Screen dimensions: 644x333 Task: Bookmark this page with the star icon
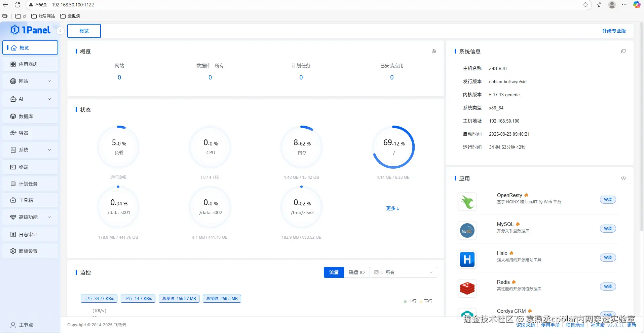click(x=585, y=5)
